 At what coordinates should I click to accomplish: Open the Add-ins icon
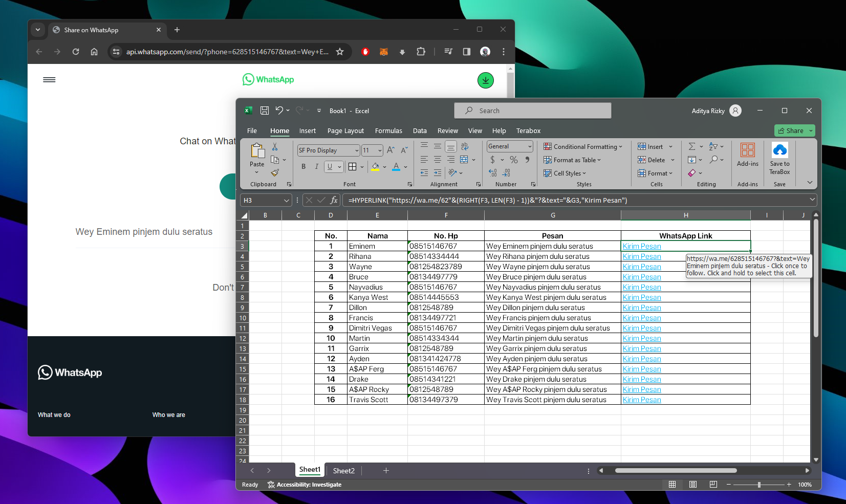(x=747, y=150)
